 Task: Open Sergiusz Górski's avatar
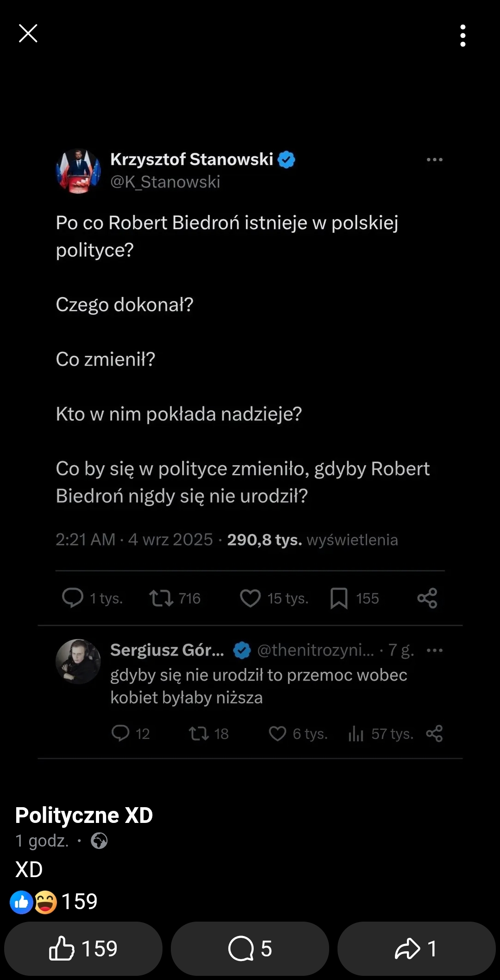(78, 662)
